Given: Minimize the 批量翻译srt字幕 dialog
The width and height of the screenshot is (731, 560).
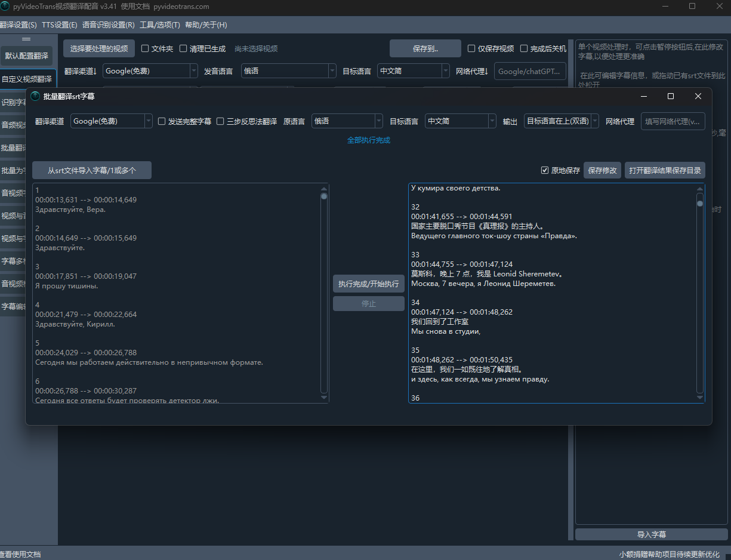Looking at the screenshot, I should (x=644, y=96).
